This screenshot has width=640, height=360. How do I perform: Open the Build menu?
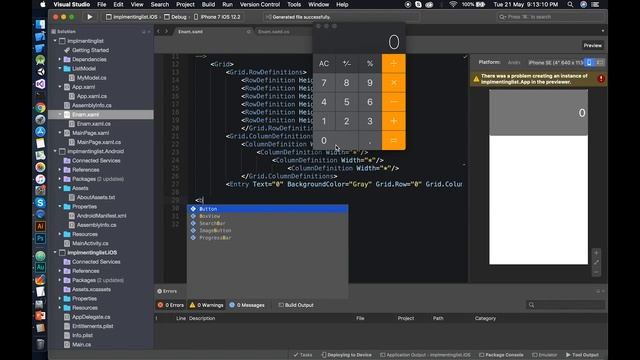pyautogui.click(x=208, y=4)
